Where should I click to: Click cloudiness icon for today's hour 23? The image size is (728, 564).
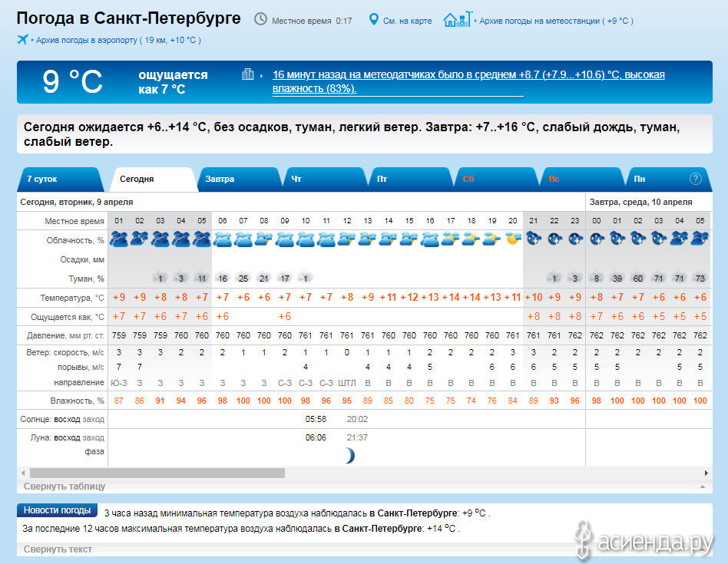coord(575,239)
